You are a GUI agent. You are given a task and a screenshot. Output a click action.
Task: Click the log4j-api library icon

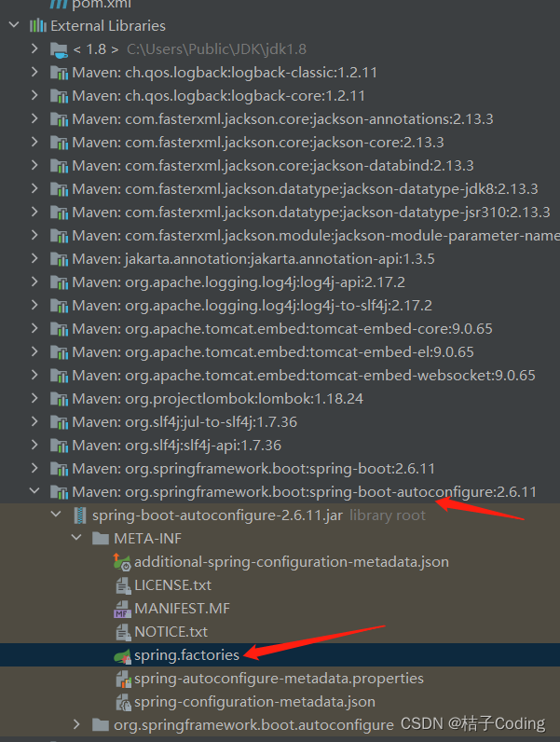pyautogui.click(x=59, y=282)
